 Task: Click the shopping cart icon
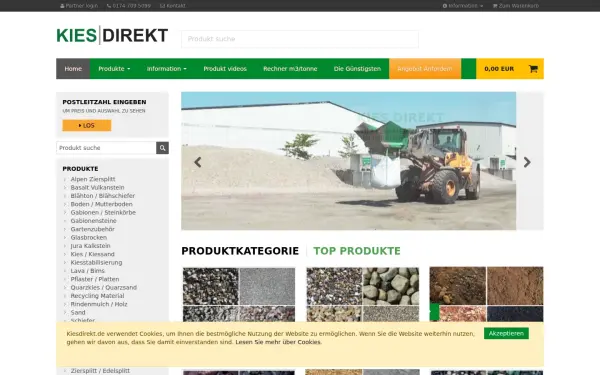[533, 69]
